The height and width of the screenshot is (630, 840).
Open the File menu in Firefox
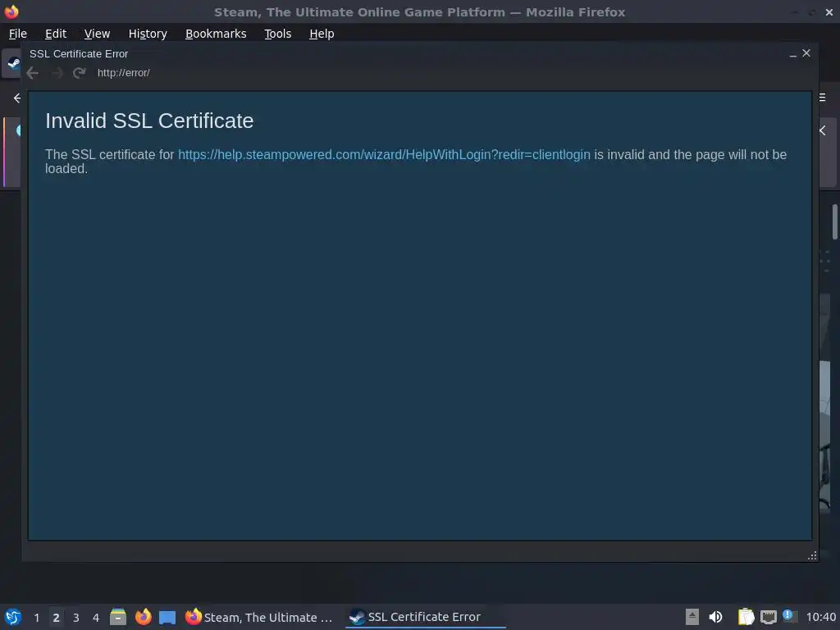pos(18,34)
